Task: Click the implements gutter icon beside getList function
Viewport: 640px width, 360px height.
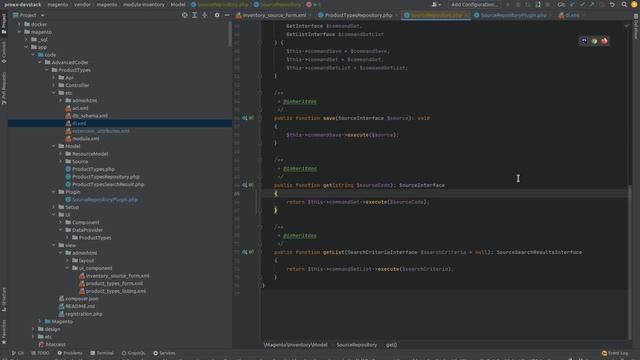Action: click(x=245, y=252)
